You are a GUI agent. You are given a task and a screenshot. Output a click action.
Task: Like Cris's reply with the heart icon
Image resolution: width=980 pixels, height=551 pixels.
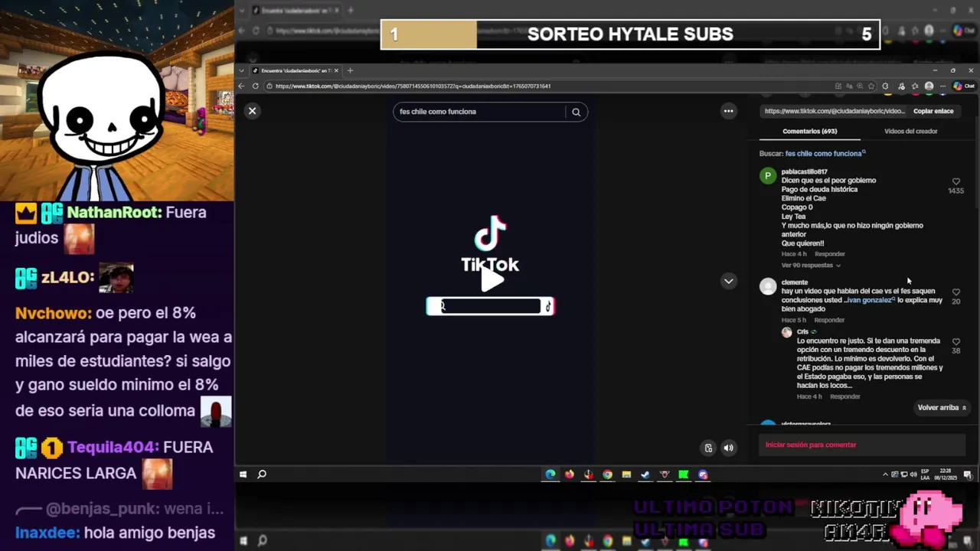955,342
